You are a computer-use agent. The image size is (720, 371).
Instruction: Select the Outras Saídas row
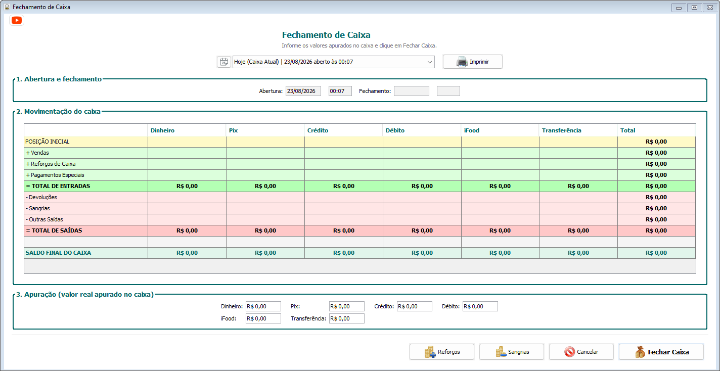[360, 219]
